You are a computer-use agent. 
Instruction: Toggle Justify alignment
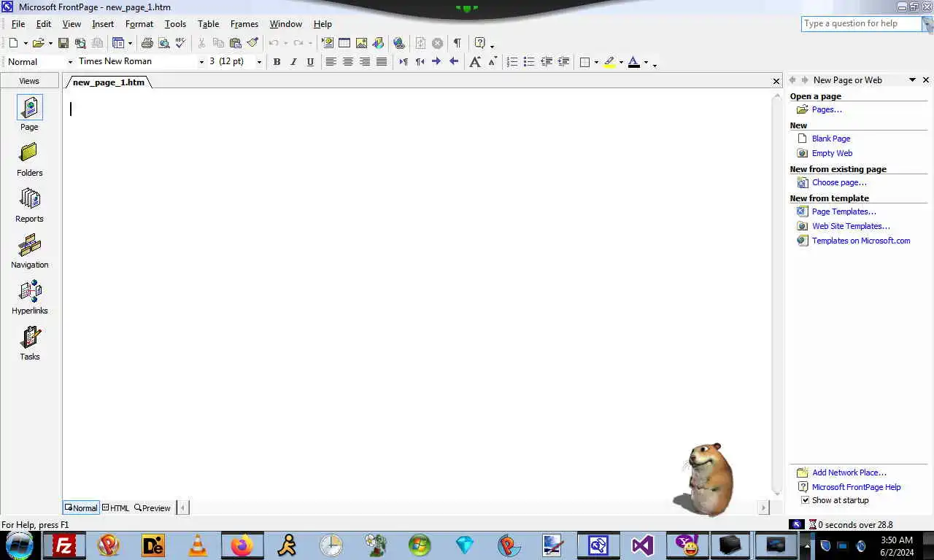tap(381, 62)
